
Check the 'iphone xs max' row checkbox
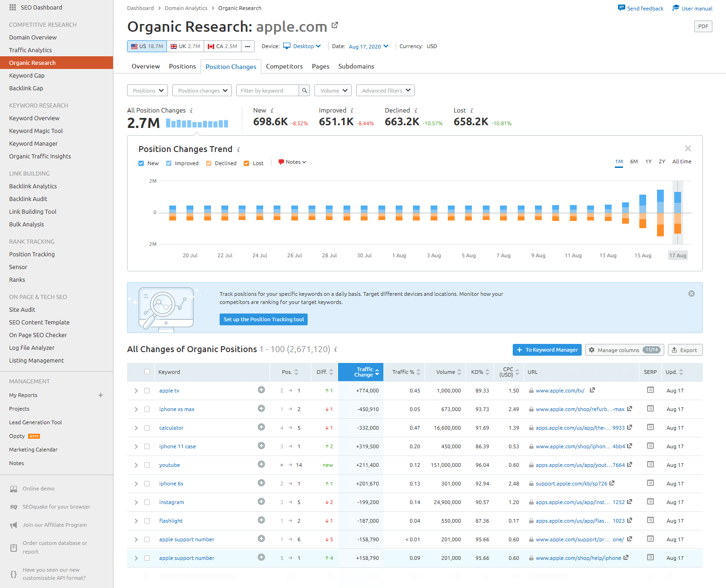(147, 409)
